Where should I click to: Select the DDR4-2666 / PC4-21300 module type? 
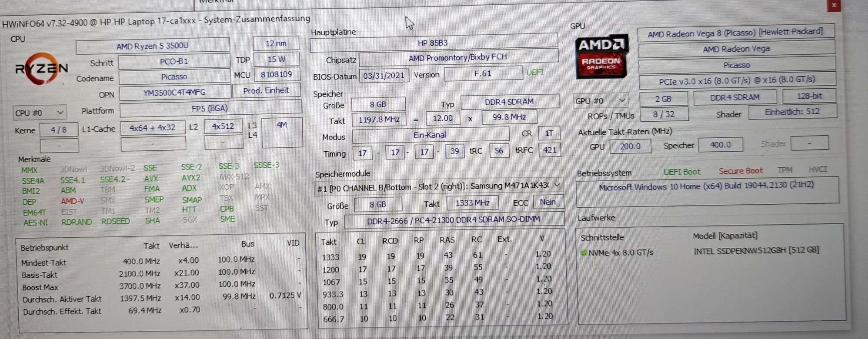pos(454,220)
